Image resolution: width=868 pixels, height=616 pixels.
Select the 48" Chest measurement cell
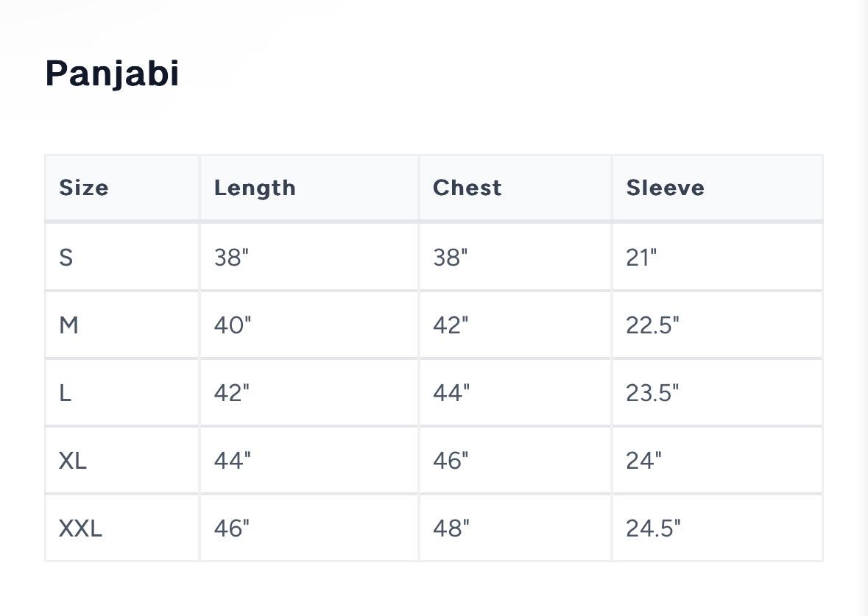pyautogui.click(x=451, y=528)
